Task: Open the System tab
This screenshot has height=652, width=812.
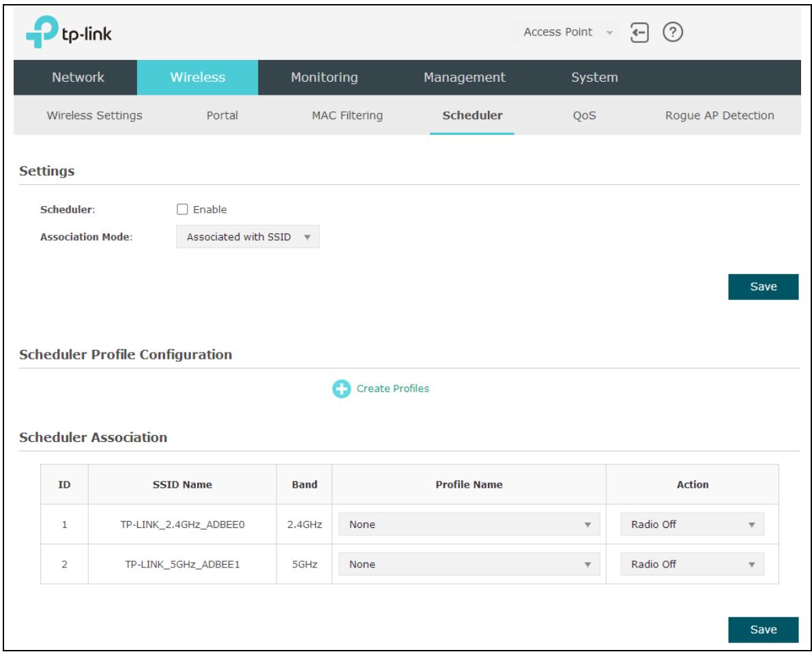Action: 594,77
